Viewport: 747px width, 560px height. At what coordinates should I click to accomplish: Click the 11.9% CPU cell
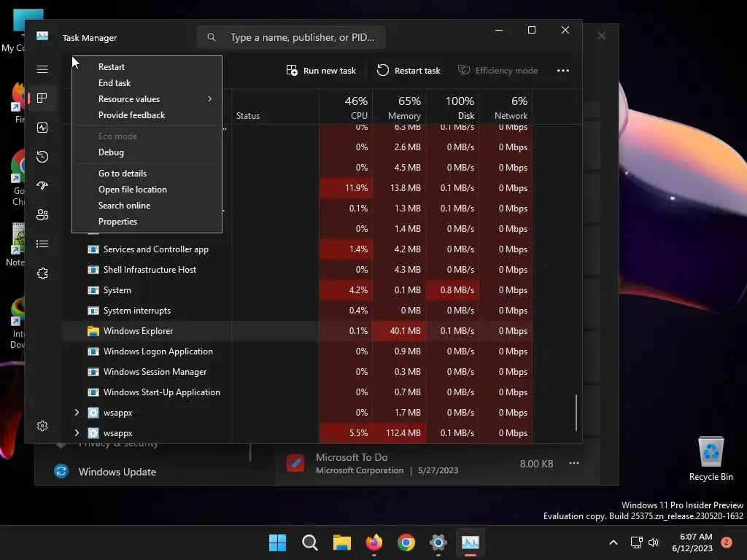(346, 188)
